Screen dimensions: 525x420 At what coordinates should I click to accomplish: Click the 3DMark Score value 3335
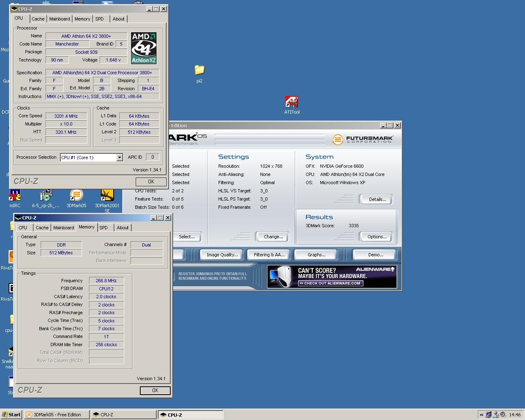coord(354,226)
